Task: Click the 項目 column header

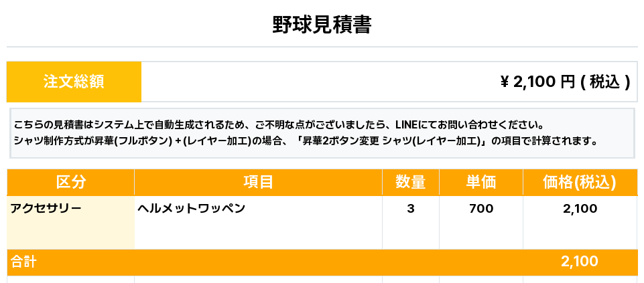Action: click(258, 182)
